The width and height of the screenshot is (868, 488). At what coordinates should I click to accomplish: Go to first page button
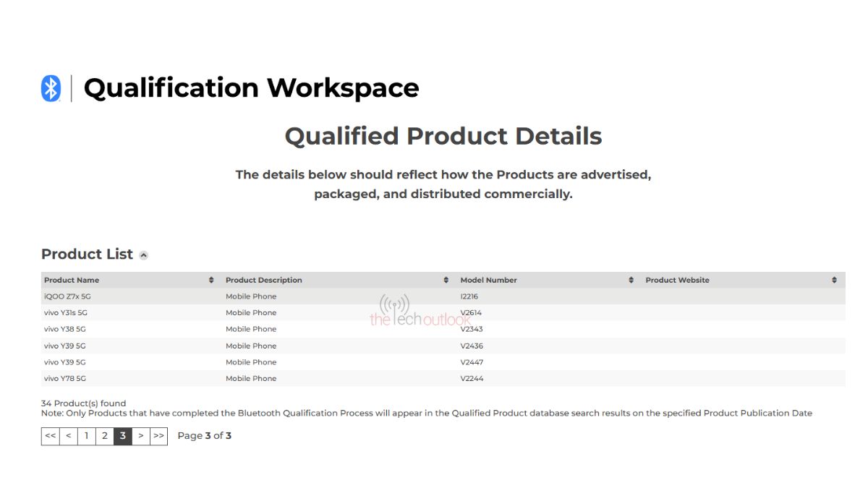[50, 436]
